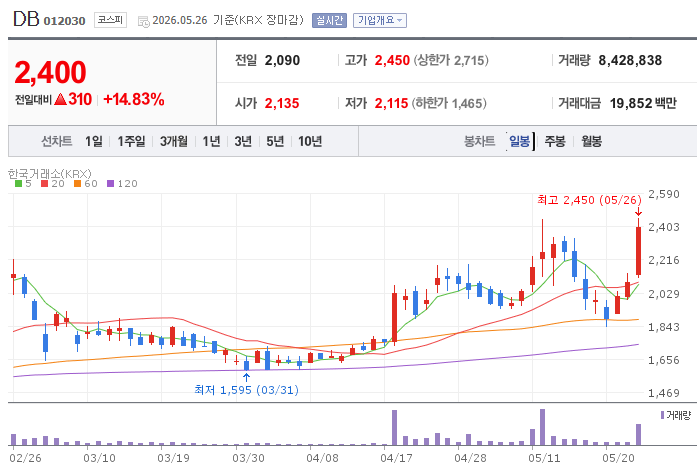Click the 봉차트 section label
The image size is (697, 470).
[x=479, y=141]
